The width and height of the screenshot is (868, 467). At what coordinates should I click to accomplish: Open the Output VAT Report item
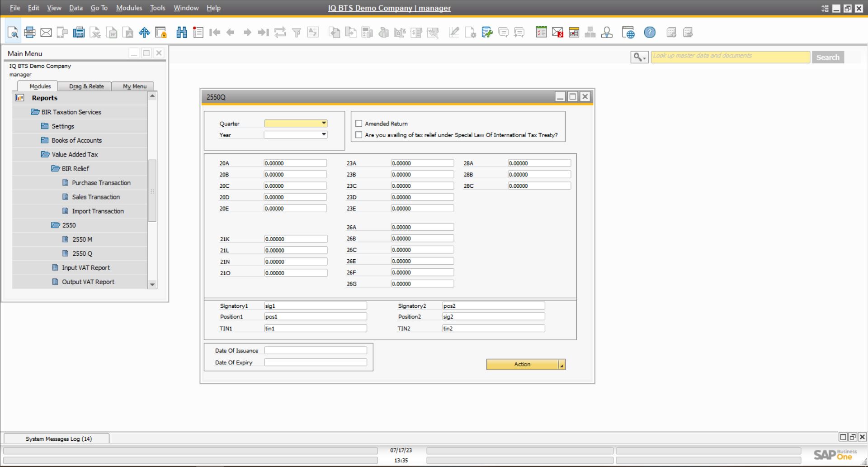click(x=88, y=281)
